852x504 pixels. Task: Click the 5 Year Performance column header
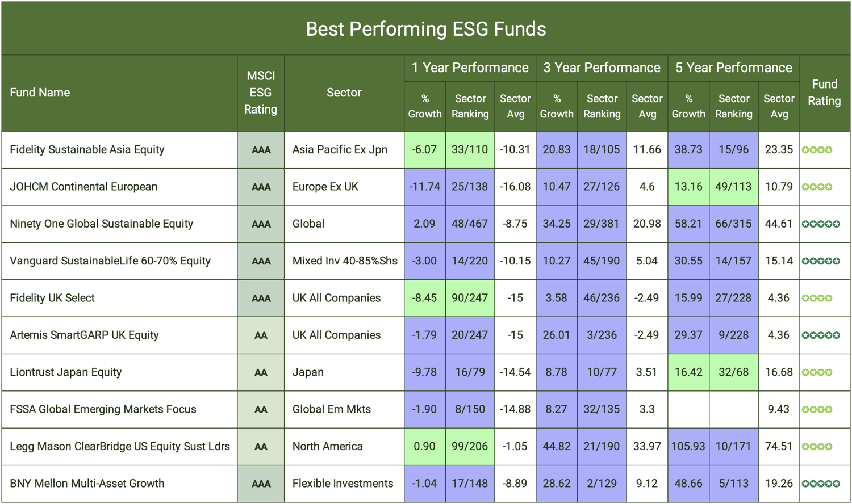[x=733, y=68]
